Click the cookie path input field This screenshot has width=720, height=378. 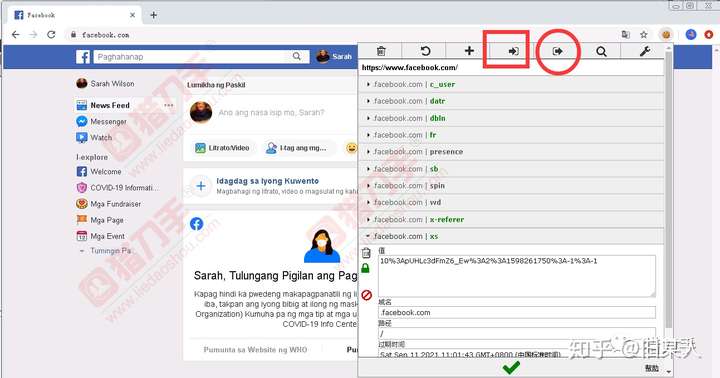[517, 333]
